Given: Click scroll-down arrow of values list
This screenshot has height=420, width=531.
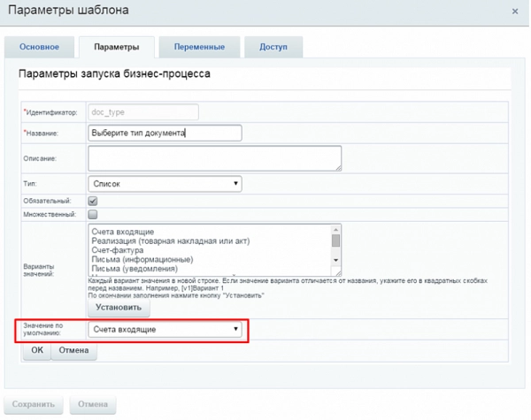Looking at the screenshot, I should point(336,260).
